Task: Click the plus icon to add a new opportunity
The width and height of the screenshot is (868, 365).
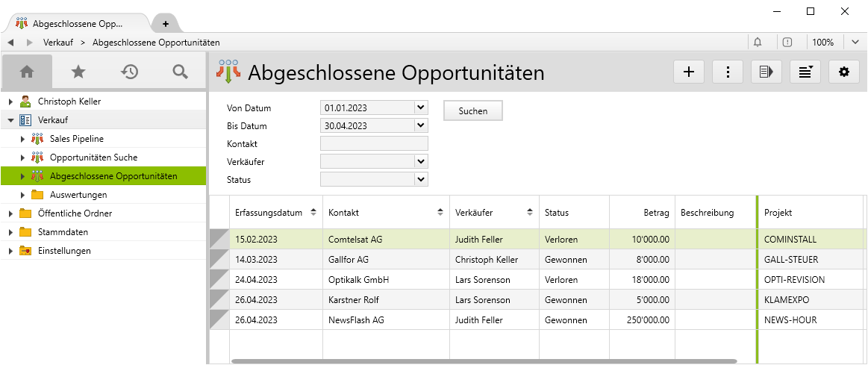Action: tap(689, 72)
